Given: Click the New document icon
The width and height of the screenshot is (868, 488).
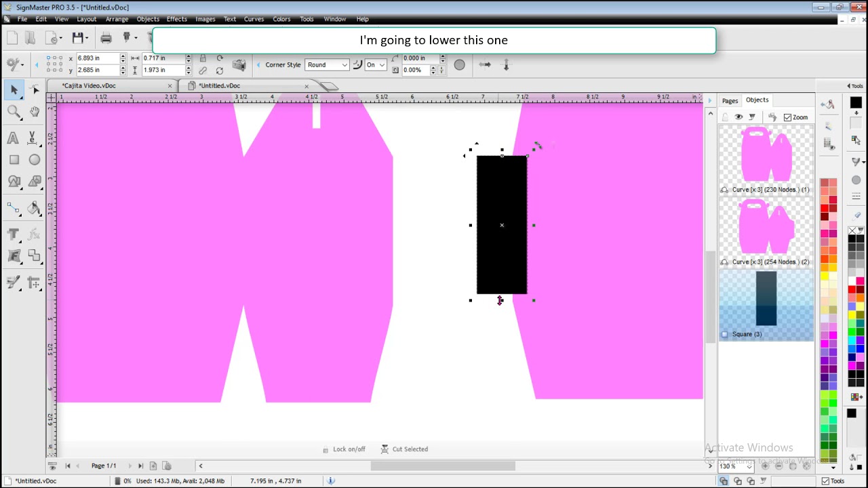Looking at the screenshot, I should tap(12, 38).
